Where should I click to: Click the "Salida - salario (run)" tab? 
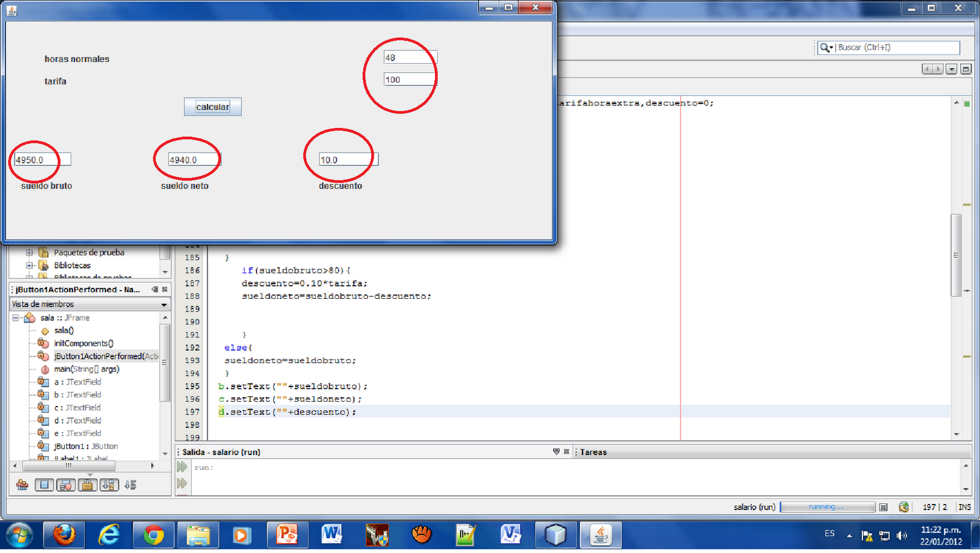coord(221,452)
